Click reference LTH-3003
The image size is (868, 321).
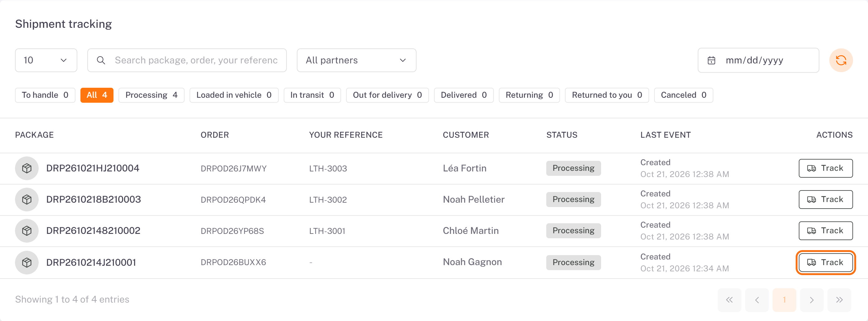(x=328, y=168)
